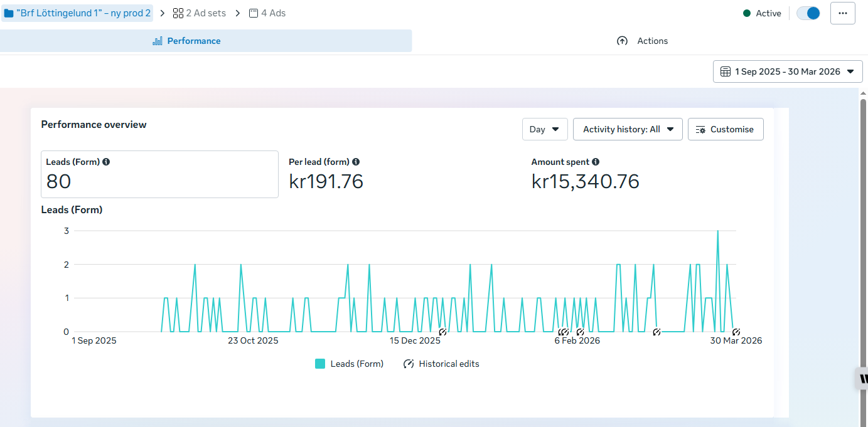Image resolution: width=868 pixels, height=427 pixels.
Task: Toggle Historical edits legend item
Action: click(409, 364)
